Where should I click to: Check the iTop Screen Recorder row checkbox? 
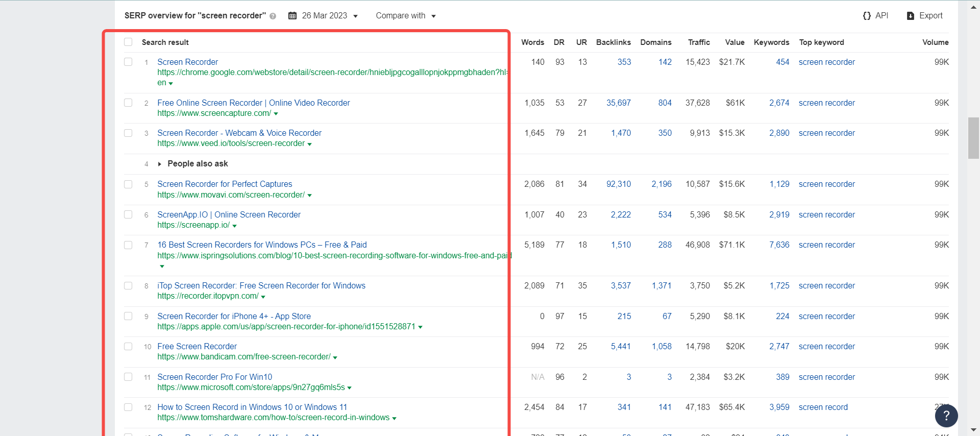point(128,285)
